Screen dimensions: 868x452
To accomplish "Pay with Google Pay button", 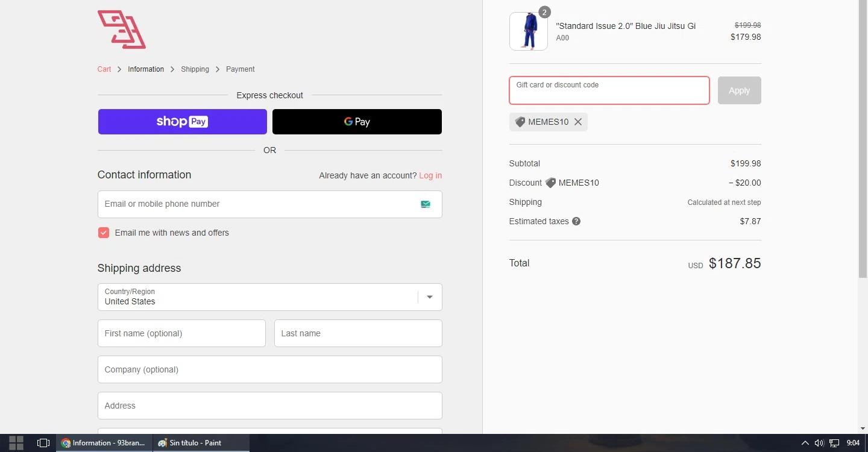I will click(357, 122).
